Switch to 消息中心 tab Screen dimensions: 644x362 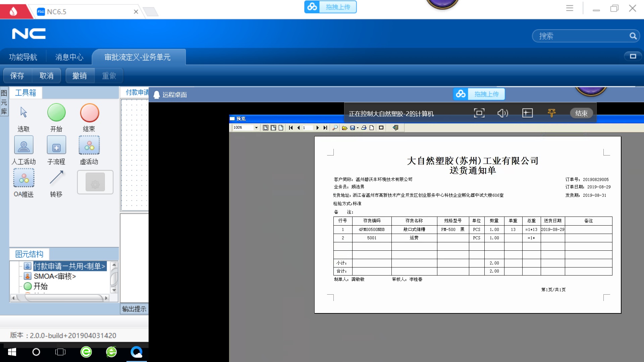pos(69,57)
